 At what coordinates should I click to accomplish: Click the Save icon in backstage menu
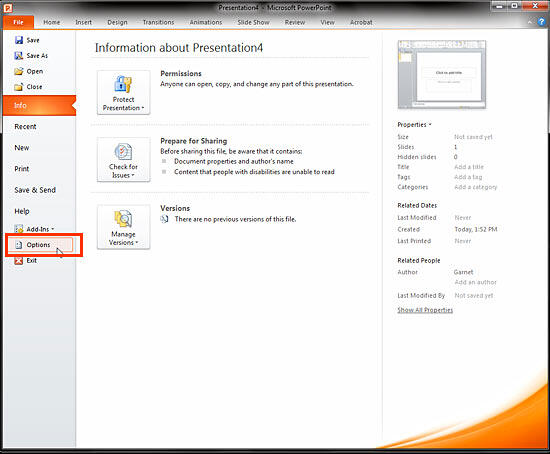19,40
